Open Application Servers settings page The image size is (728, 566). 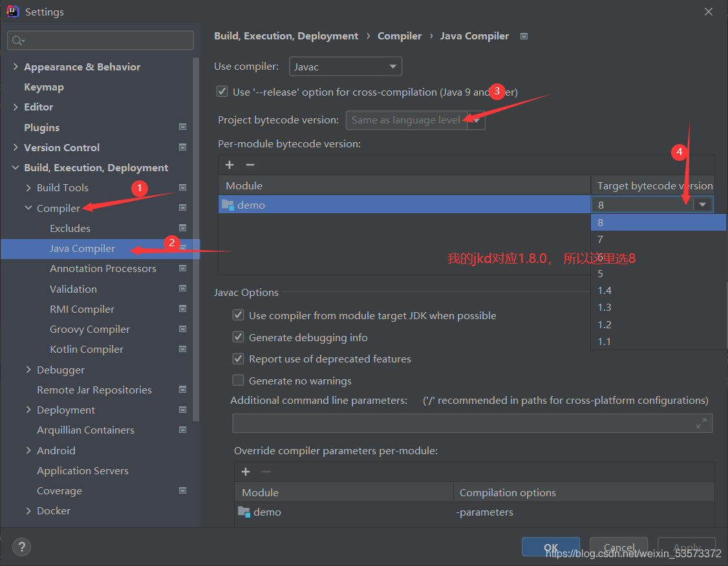point(83,470)
